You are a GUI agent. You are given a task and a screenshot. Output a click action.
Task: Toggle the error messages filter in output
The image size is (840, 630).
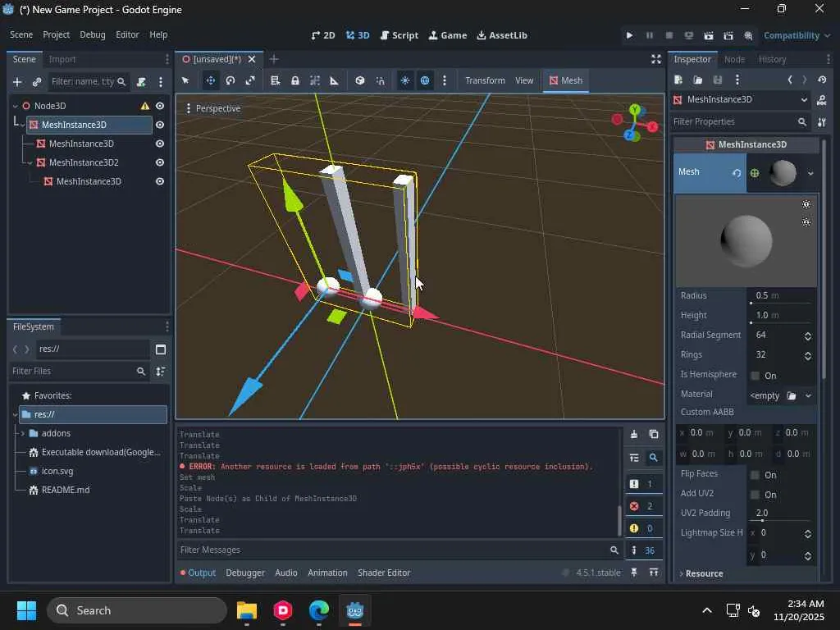(x=642, y=506)
